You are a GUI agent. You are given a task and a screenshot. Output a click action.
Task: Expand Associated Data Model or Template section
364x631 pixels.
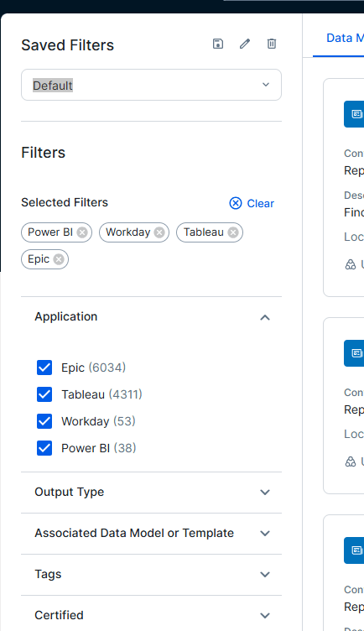click(151, 533)
